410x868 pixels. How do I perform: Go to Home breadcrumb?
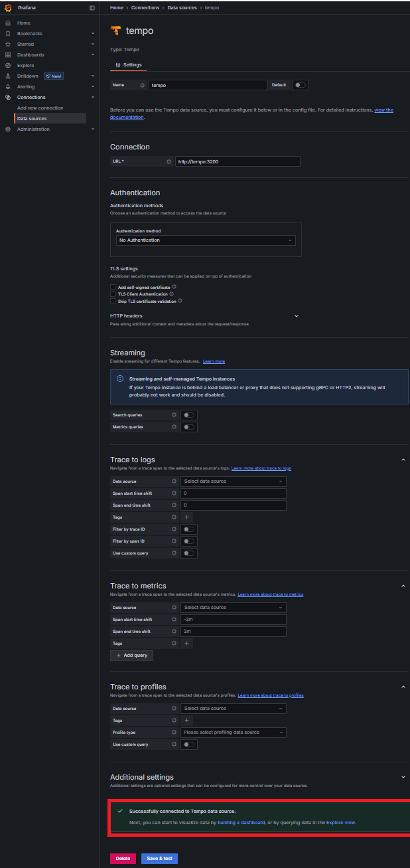click(x=117, y=7)
